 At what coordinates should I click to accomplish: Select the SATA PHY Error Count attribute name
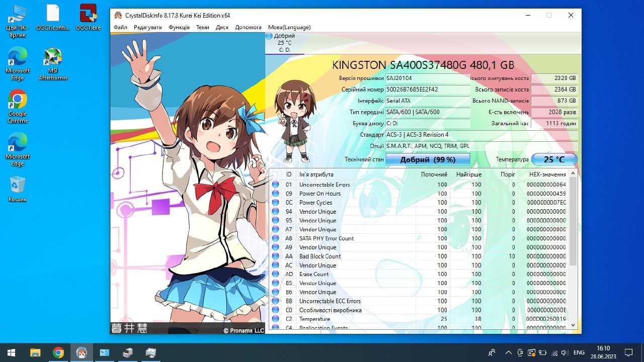327,238
